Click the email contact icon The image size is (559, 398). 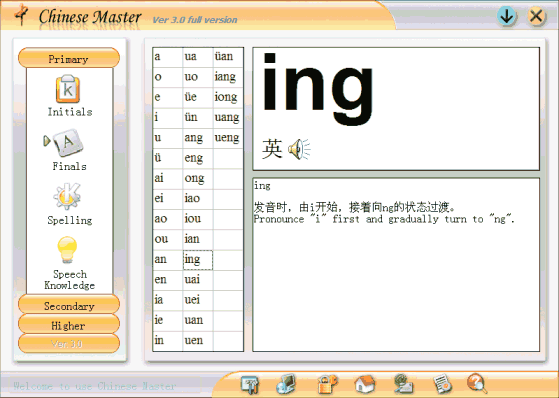(x=404, y=384)
